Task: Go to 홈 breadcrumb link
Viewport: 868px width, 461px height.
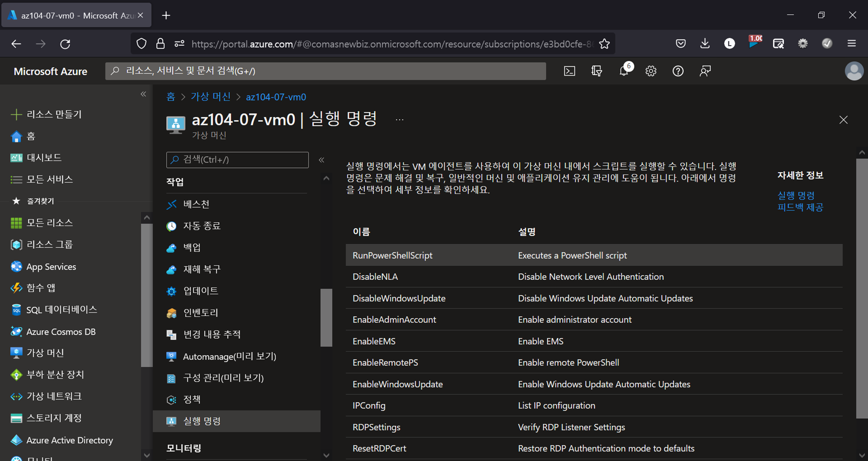Action: click(171, 97)
